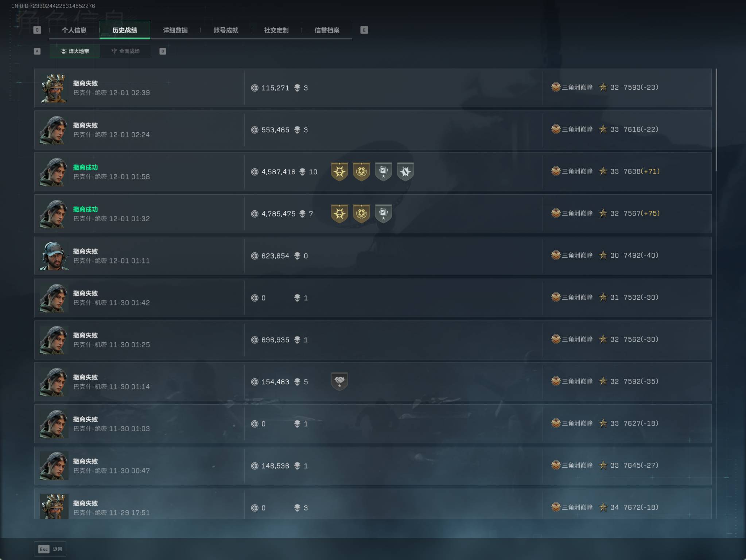Open the 详细数据 tab
The image size is (746, 560).
(x=175, y=30)
